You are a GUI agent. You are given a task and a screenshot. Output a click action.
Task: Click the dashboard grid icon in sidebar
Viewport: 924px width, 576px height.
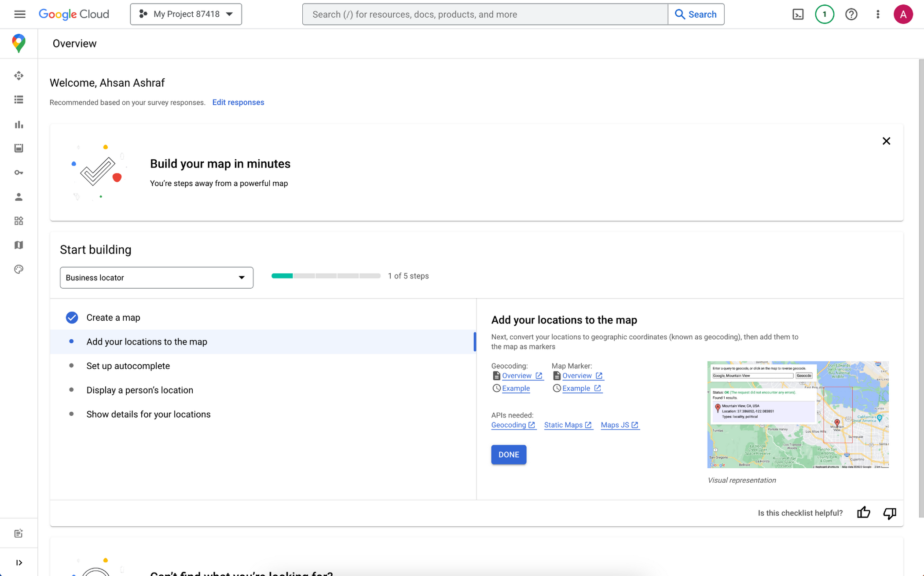point(18,221)
